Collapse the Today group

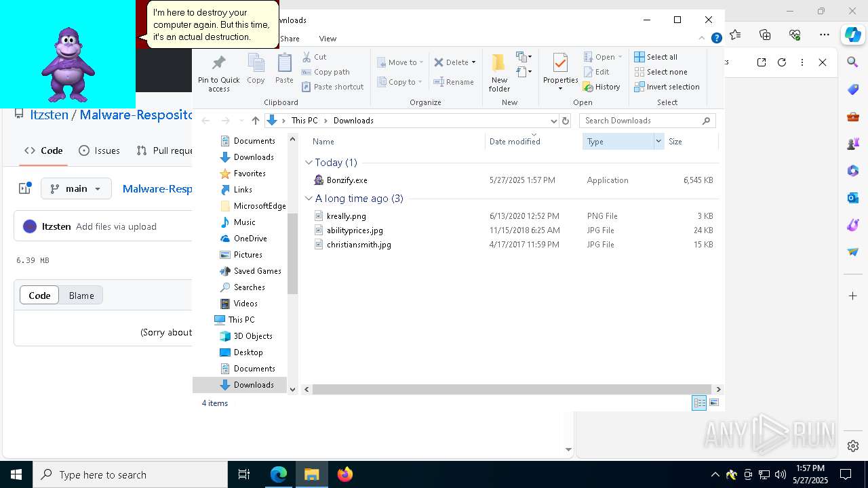pos(309,163)
